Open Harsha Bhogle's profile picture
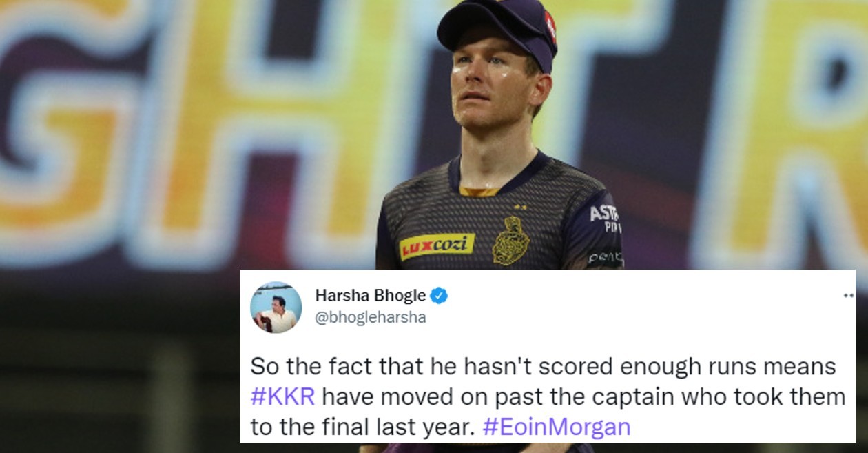868x453 pixels. click(276, 308)
